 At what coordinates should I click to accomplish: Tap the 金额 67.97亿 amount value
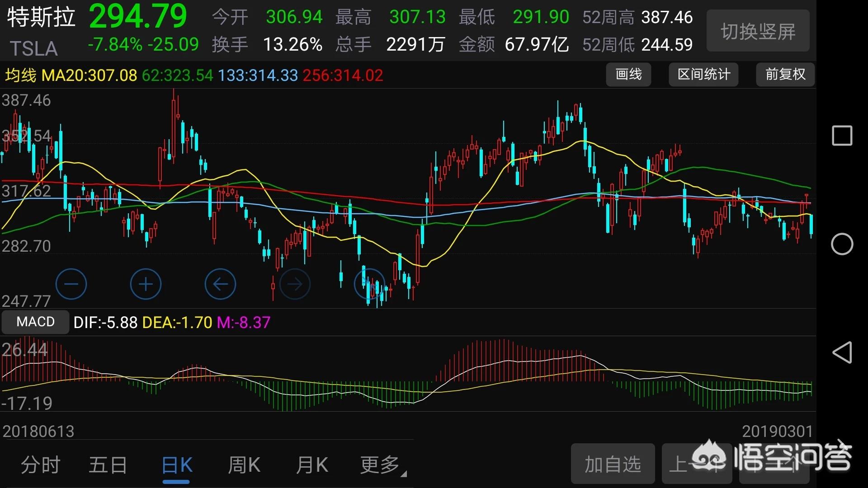tap(514, 44)
